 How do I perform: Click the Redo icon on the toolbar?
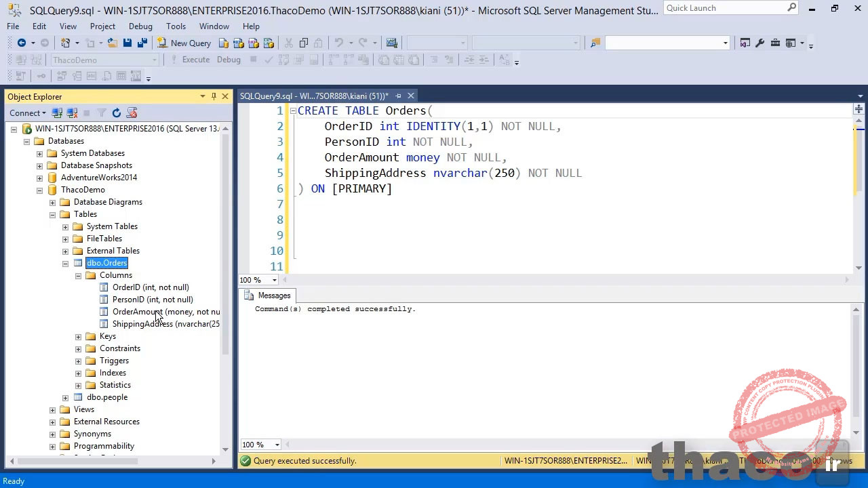[363, 43]
